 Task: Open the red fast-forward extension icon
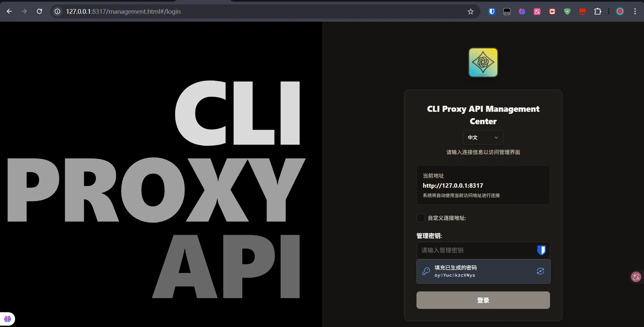[x=552, y=11]
